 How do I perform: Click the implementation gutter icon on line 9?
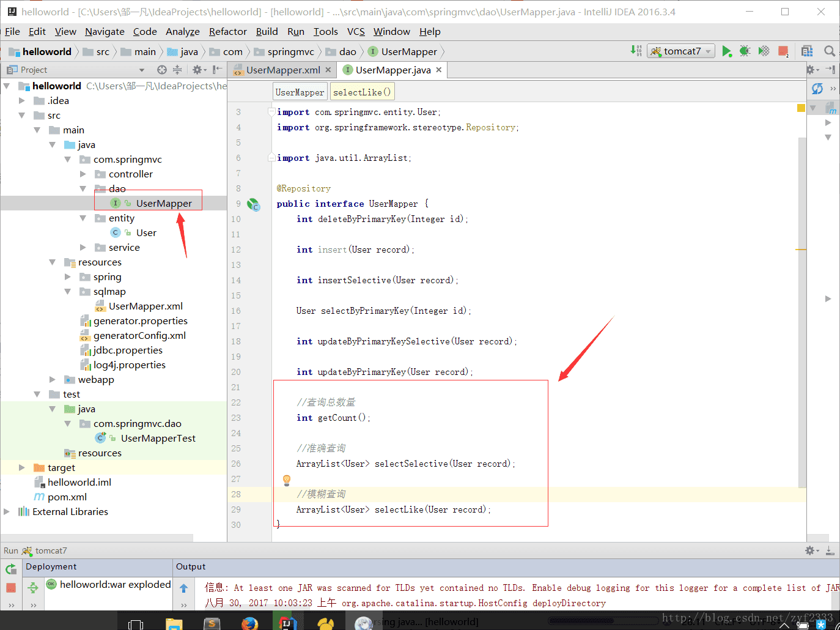(253, 204)
